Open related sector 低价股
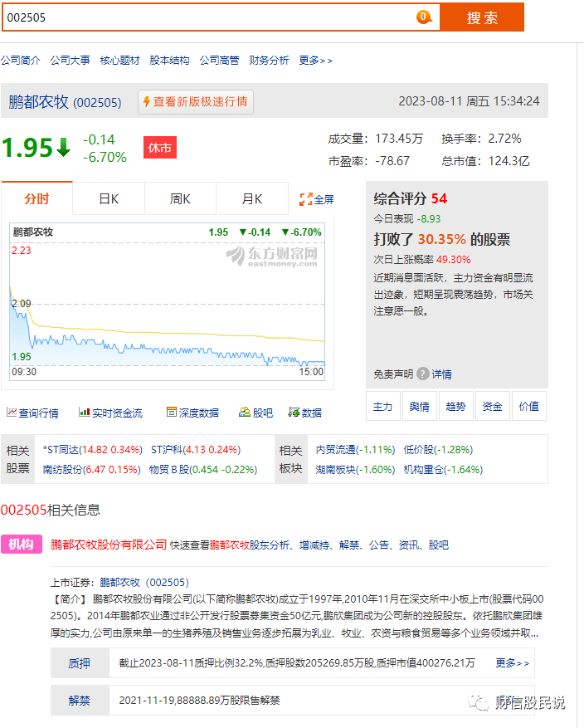584x728 pixels. pos(438,449)
